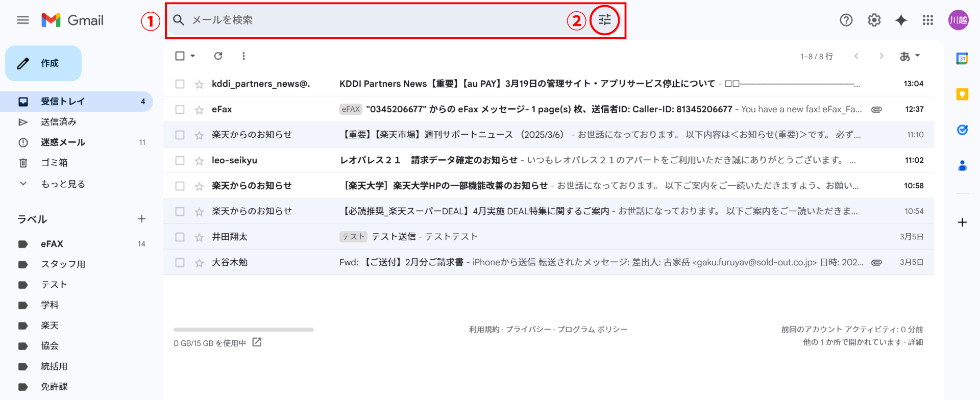Viewport: 980px width, 400px height.
Task: Click the メールを検索 search field
Action: click(373, 20)
